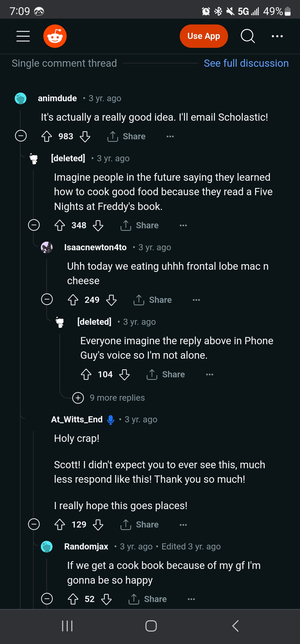
Task: Open the search magnifier icon
Action: coord(247,36)
